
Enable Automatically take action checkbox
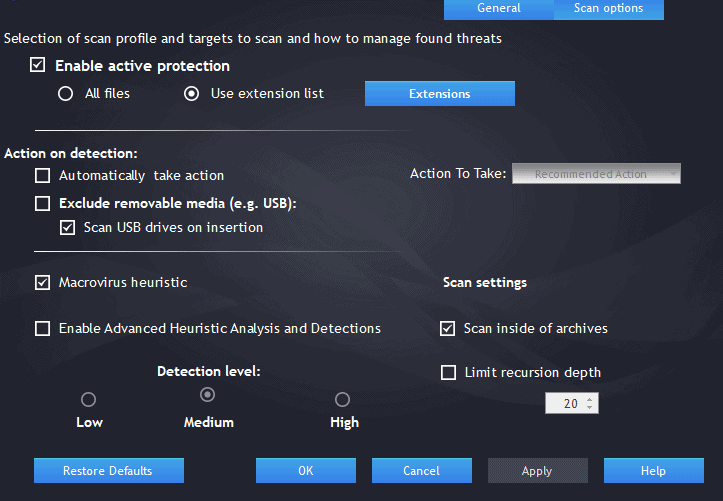pyautogui.click(x=42, y=176)
